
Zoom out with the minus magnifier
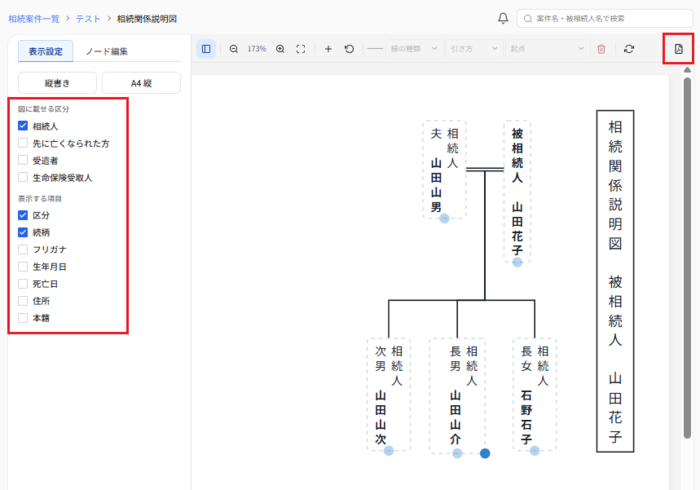233,49
